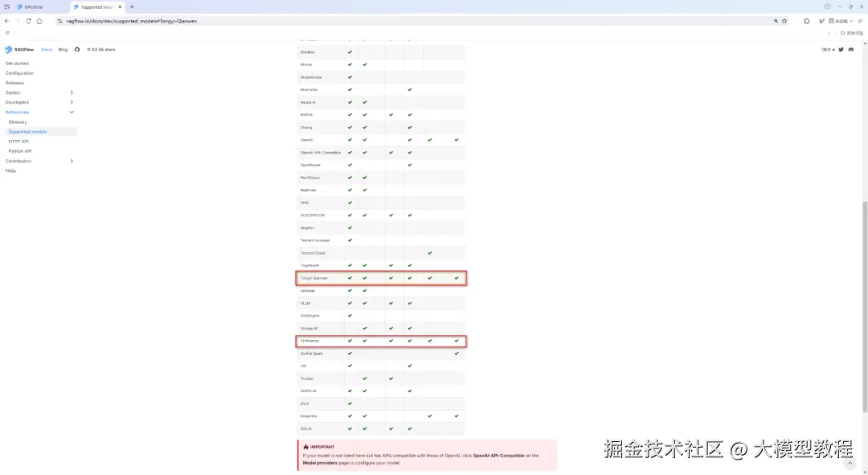Click the ZHIPU-AI row label
The image size is (868, 475).
(308, 391)
